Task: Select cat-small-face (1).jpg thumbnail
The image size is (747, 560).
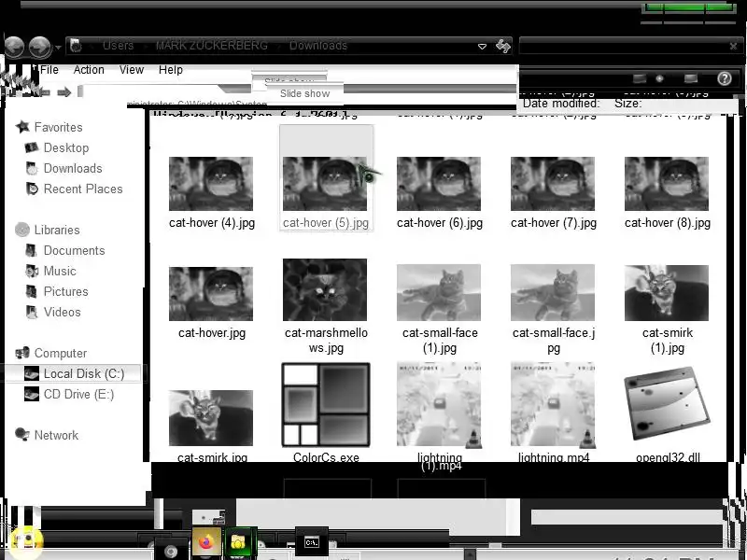Action: click(439, 292)
